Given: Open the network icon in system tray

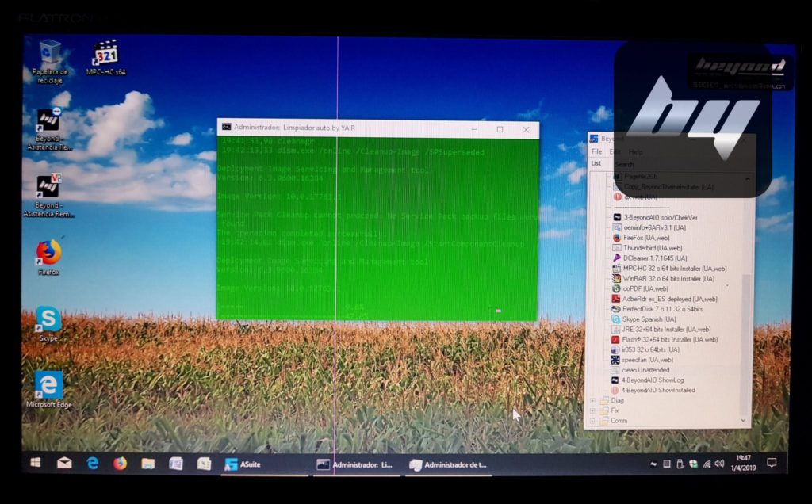Looking at the screenshot, I should 707,464.
